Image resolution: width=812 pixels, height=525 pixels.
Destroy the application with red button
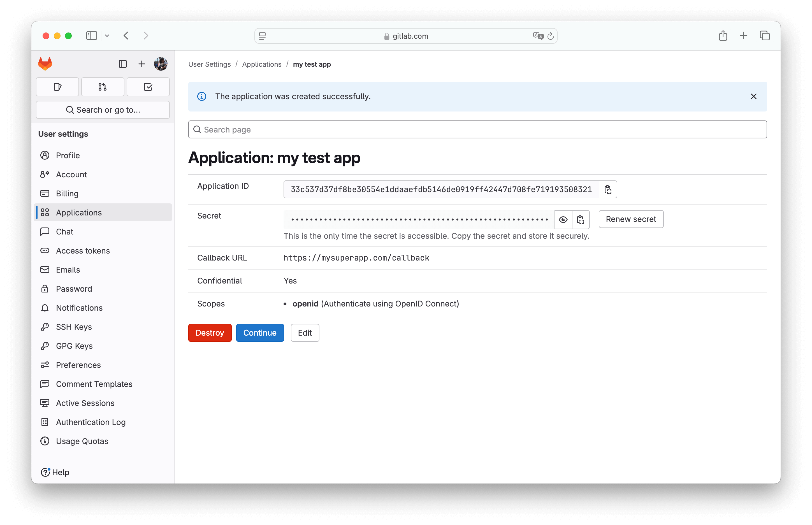point(210,333)
